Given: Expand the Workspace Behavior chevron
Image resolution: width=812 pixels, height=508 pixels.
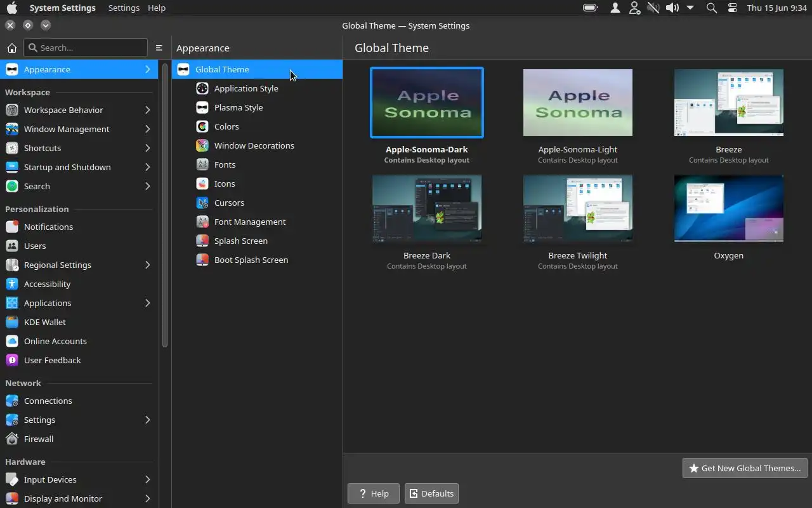Looking at the screenshot, I should [x=148, y=110].
